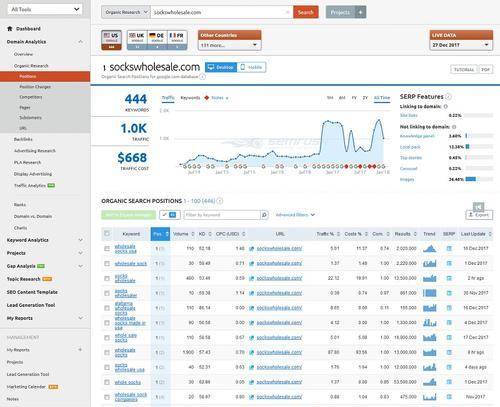The width and height of the screenshot is (500, 407).
Task: Open the All Tools dropdown
Action: click(x=45, y=9)
